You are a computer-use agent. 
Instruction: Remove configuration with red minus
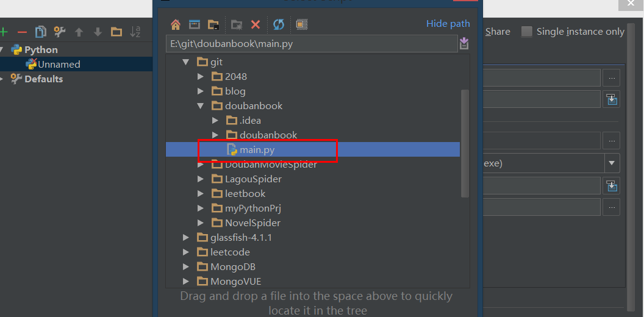pos(22,32)
